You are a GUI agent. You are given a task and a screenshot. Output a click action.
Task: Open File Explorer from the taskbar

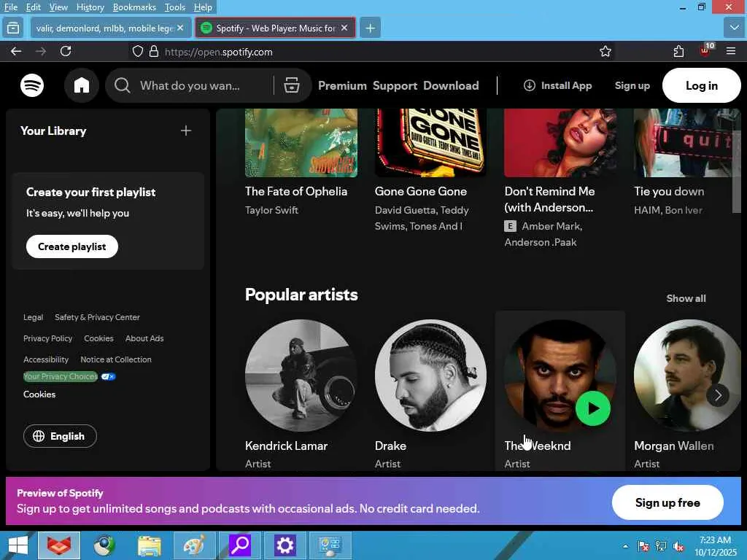(150, 545)
